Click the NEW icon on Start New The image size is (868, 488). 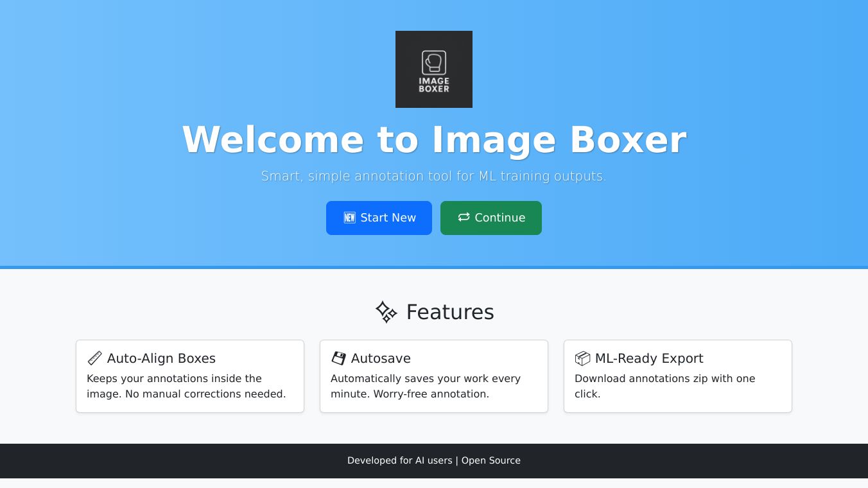tap(349, 218)
